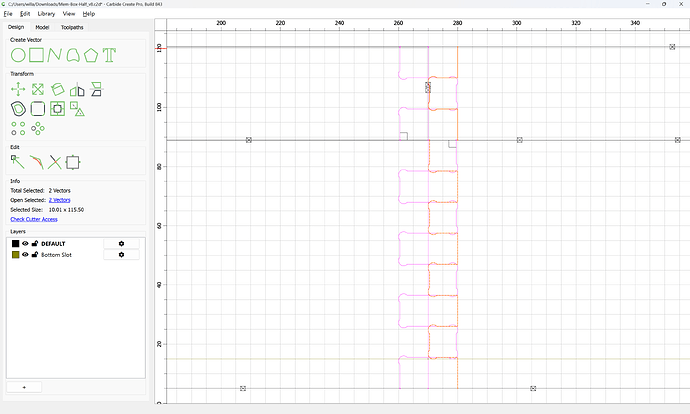
Task: Open settings gear for Bottom Slot layer
Action: point(121,255)
